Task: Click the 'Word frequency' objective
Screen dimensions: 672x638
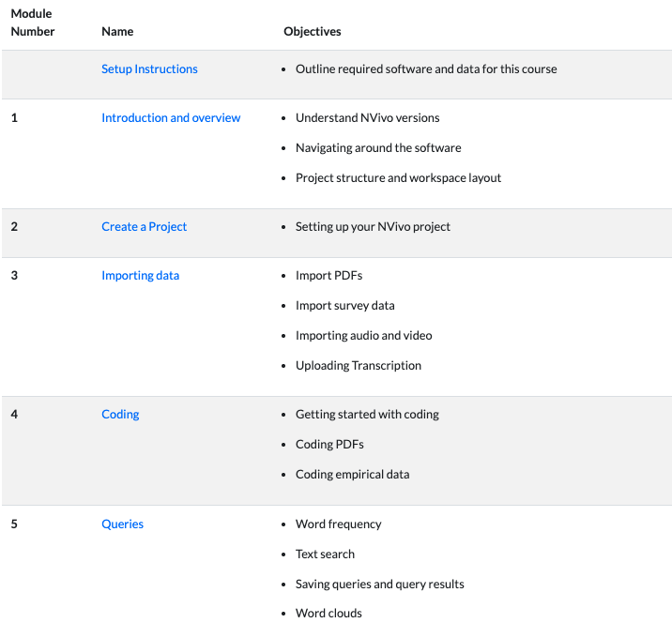Action: click(x=338, y=524)
